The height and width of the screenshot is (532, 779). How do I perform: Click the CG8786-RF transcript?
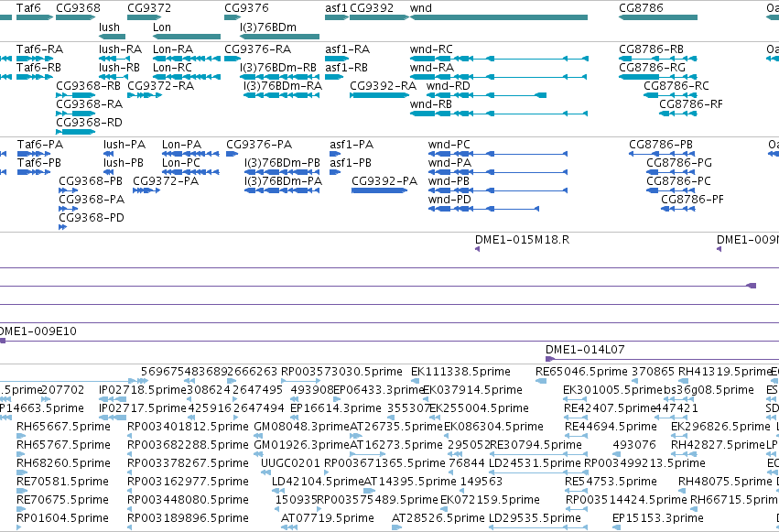pos(678,114)
